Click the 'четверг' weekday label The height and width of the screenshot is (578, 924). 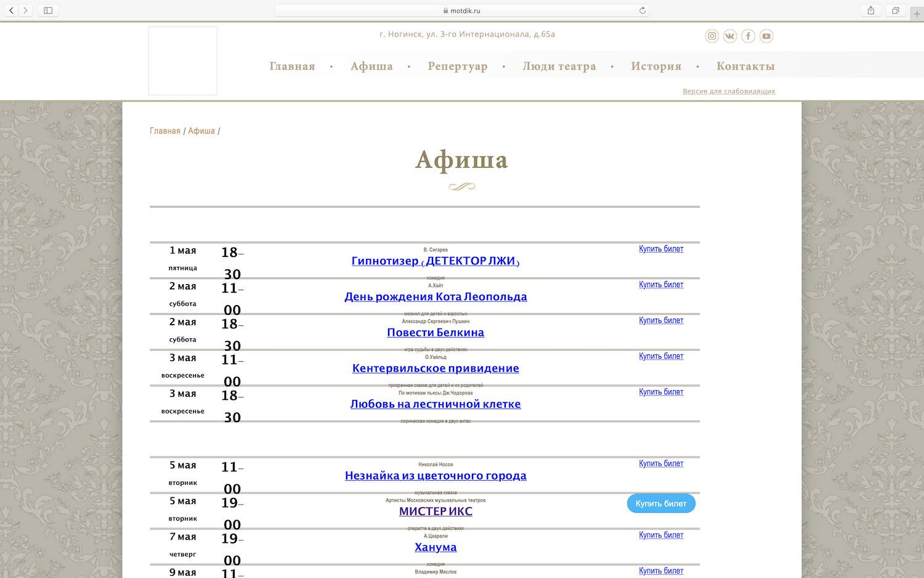tap(183, 555)
